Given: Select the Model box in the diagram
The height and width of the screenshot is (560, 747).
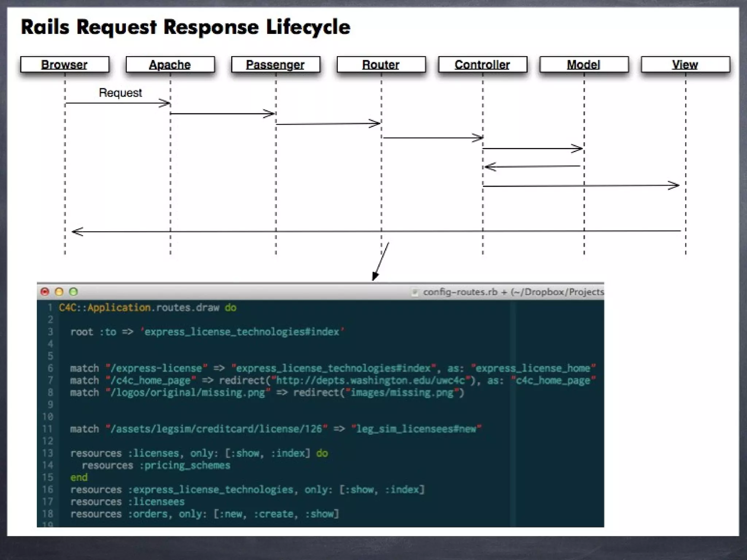Looking at the screenshot, I should tap(584, 65).
